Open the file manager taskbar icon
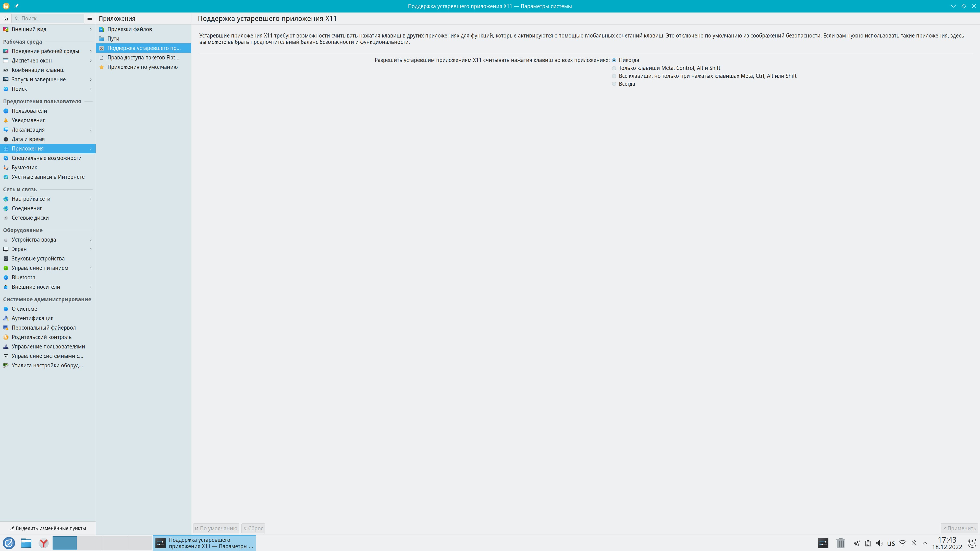 click(26, 543)
